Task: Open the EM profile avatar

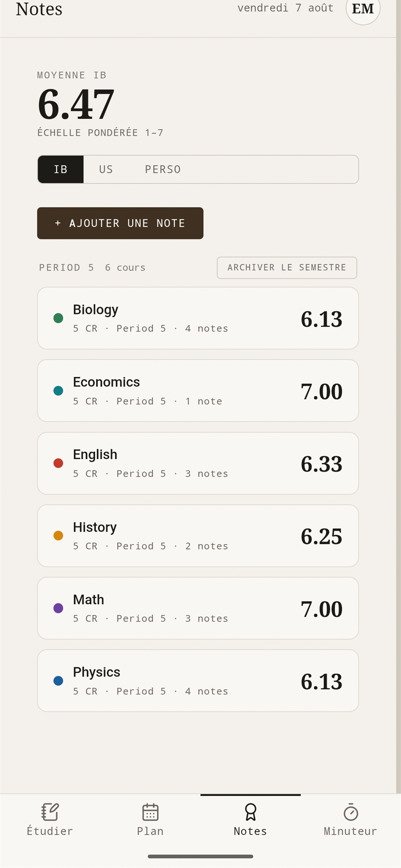Action: 363,9
